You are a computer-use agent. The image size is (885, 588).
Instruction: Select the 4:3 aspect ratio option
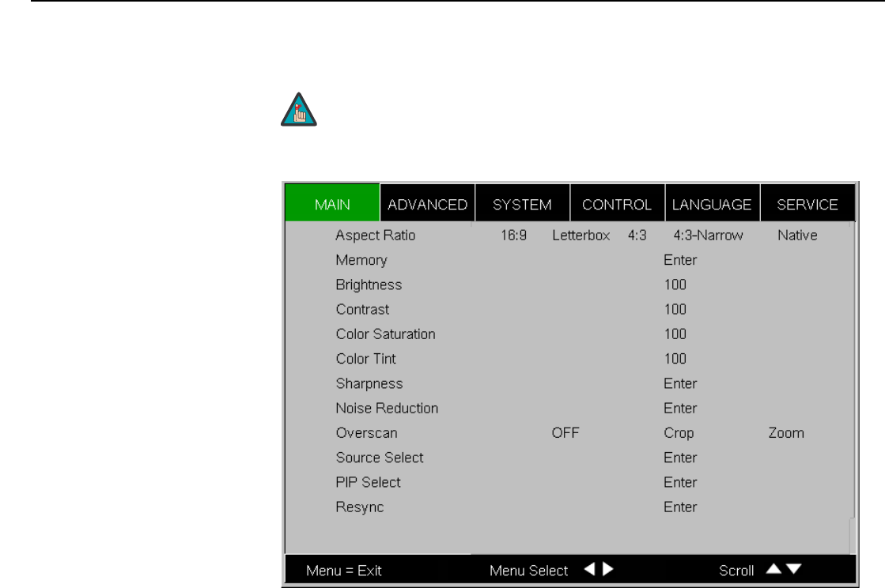tap(637, 235)
